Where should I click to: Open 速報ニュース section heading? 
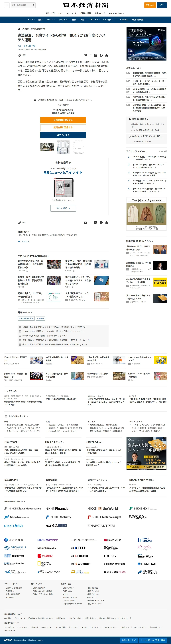[x=134, y=68]
